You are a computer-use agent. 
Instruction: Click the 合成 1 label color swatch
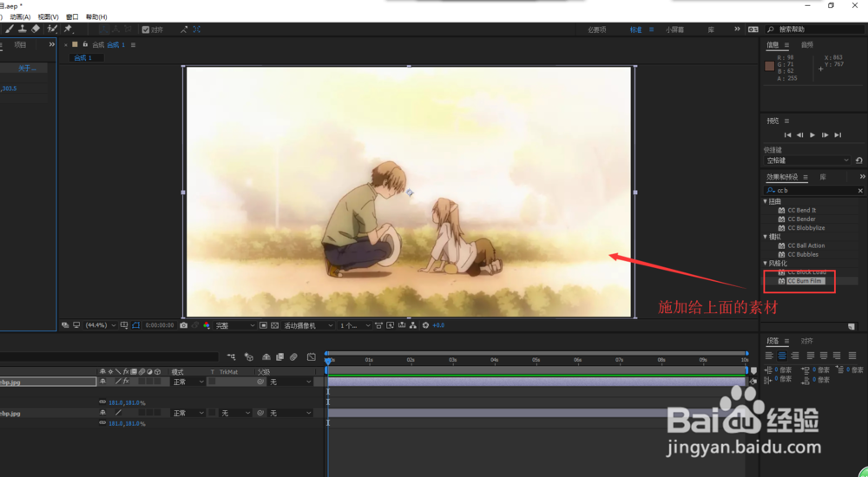75,45
